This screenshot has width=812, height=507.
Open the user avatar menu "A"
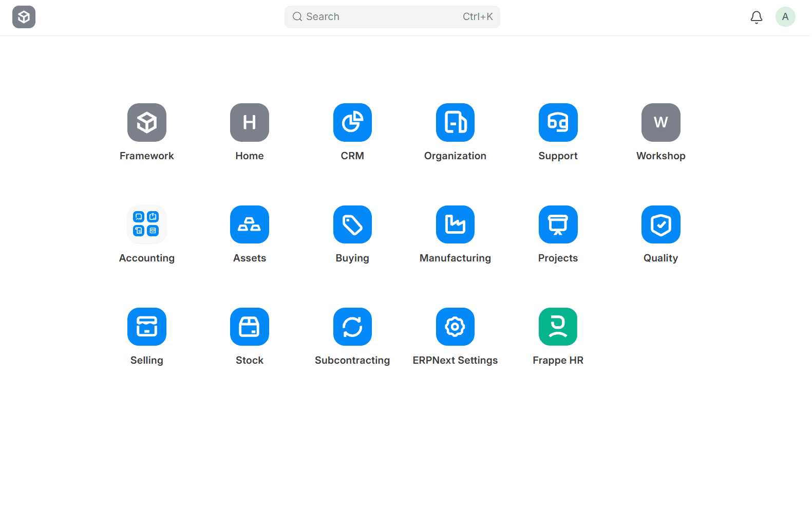pyautogui.click(x=785, y=17)
